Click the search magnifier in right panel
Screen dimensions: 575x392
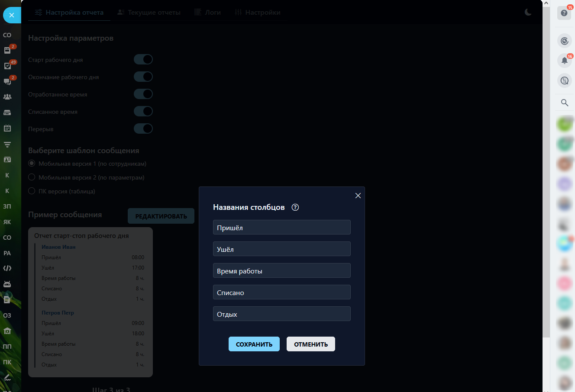click(565, 103)
